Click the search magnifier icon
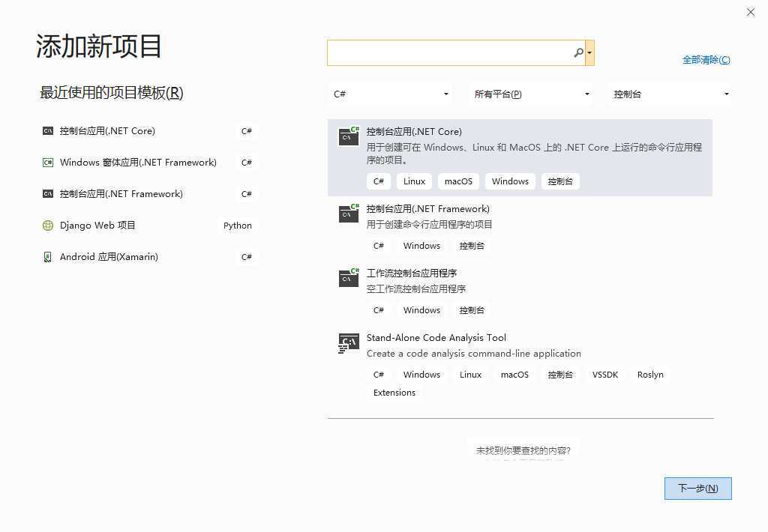Screen dimensions: 768x532 [x=578, y=52]
